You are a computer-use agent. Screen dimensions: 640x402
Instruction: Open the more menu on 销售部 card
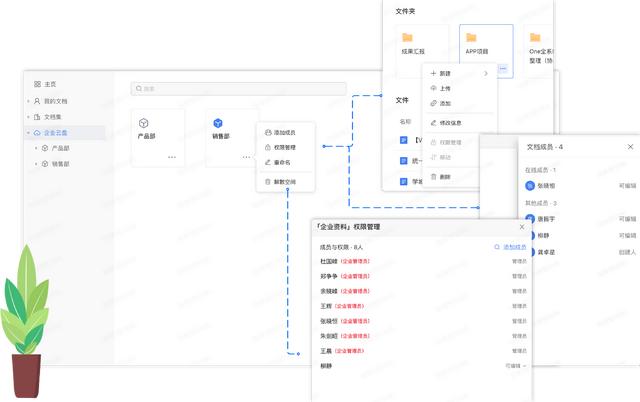click(246, 157)
